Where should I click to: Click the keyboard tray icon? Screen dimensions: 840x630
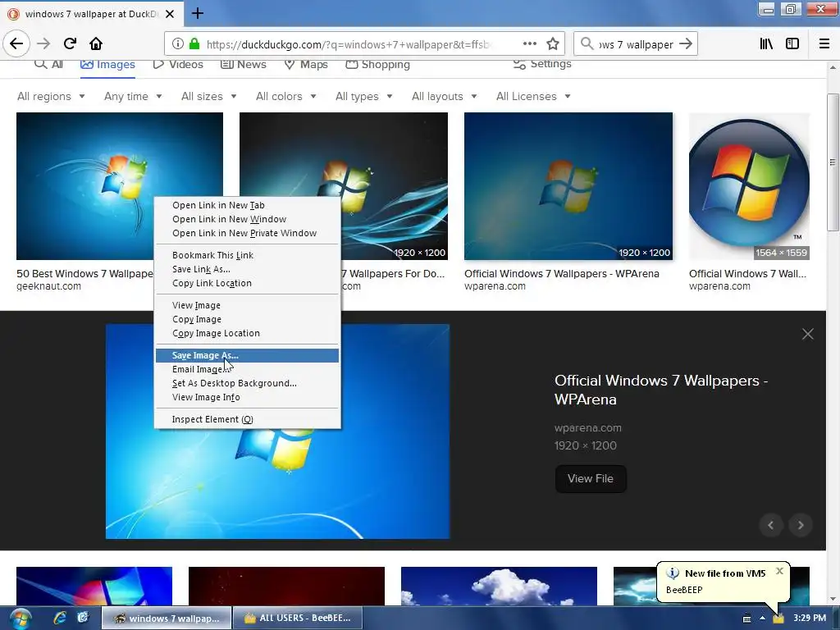[746, 619]
